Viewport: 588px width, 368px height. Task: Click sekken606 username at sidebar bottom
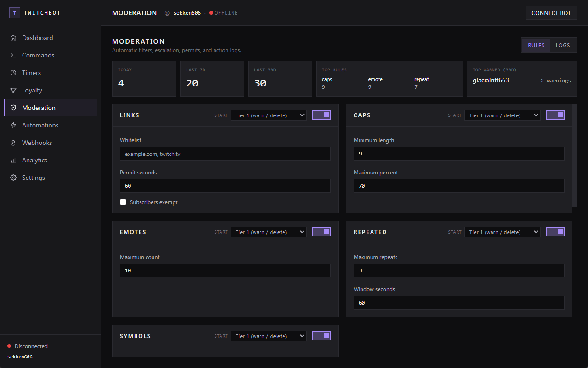[x=20, y=356]
